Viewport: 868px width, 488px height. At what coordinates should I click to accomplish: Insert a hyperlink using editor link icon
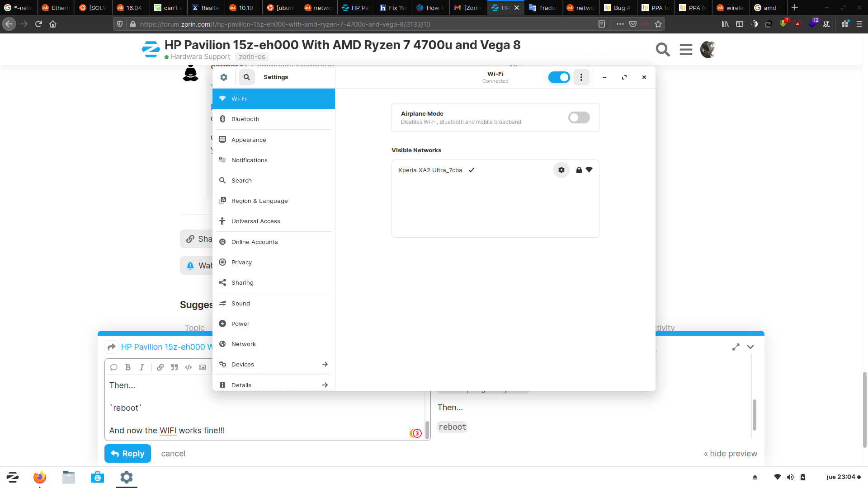pyautogui.click(x=160, y=367)
